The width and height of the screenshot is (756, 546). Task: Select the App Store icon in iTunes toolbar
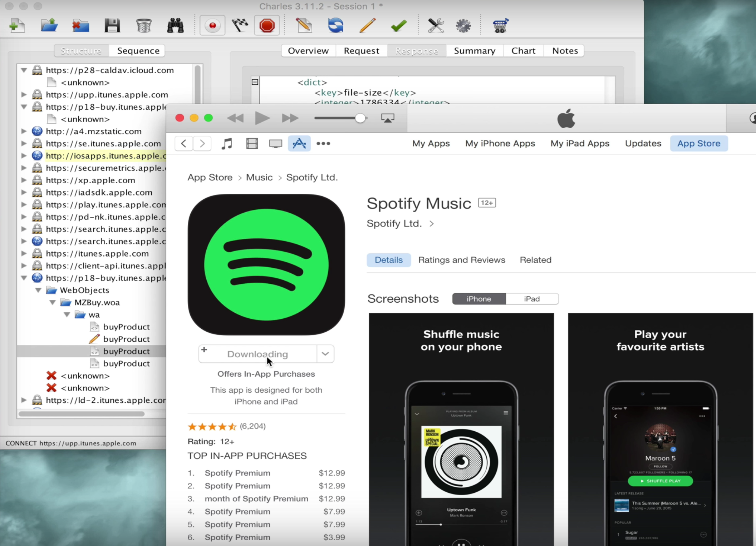[x=299, y=143]
